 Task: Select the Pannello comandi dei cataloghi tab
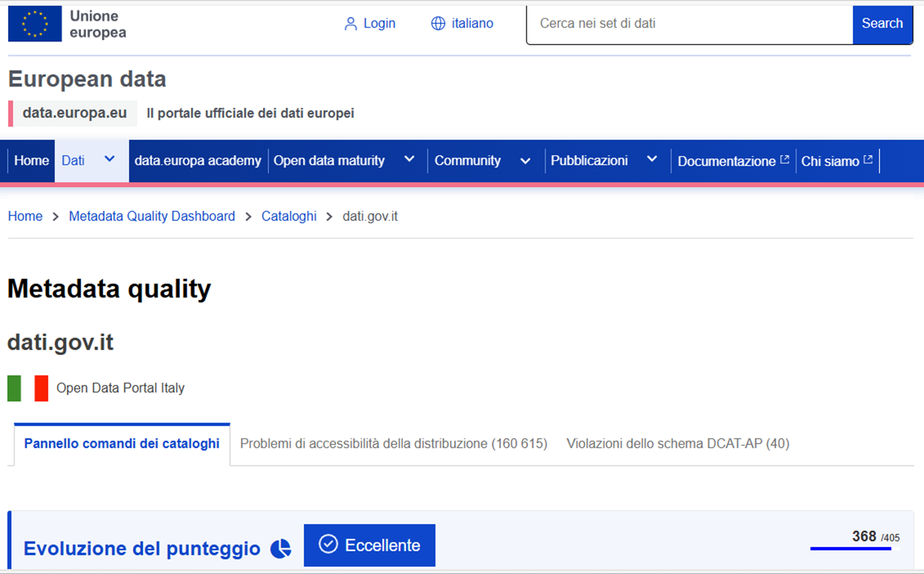121,444
